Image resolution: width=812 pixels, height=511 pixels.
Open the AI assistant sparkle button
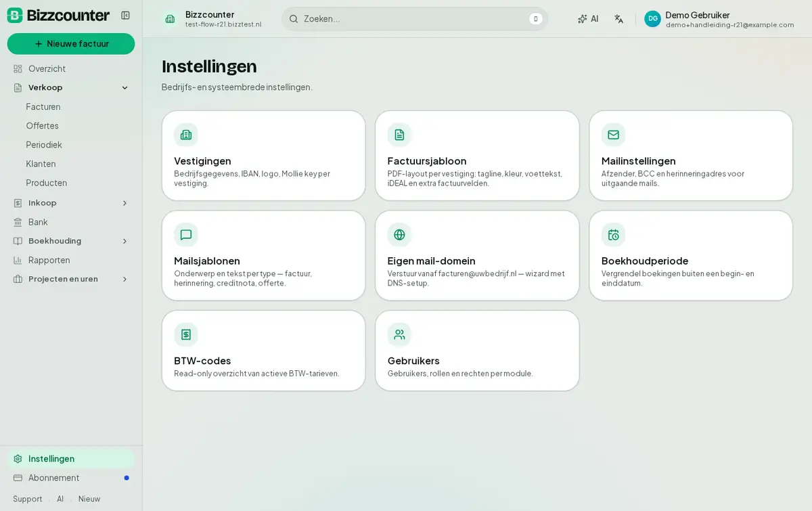point(587,19)
